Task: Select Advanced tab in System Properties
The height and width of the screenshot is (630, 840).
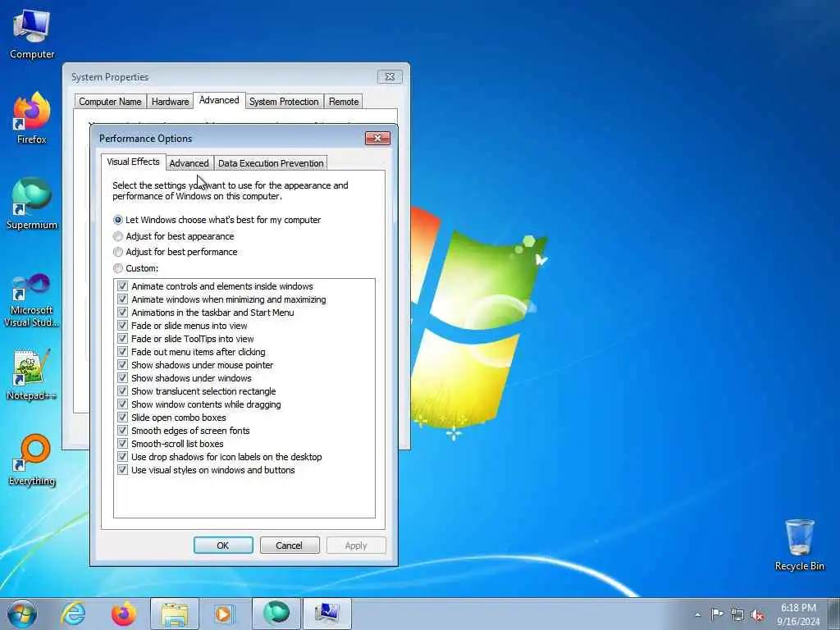Action: pos(219,100)
